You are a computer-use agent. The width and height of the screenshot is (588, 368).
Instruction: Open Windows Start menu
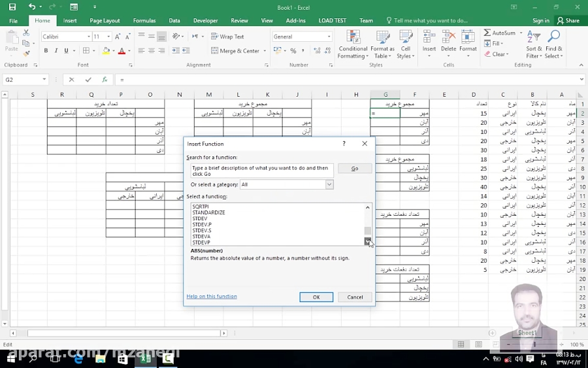point(11,359)
